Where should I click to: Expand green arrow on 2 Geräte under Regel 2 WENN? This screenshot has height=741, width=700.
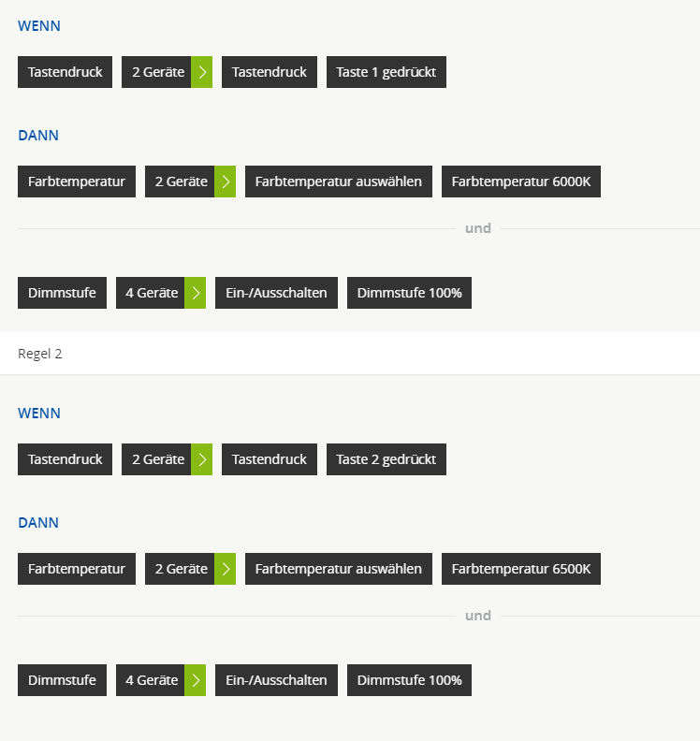[201, 459]
